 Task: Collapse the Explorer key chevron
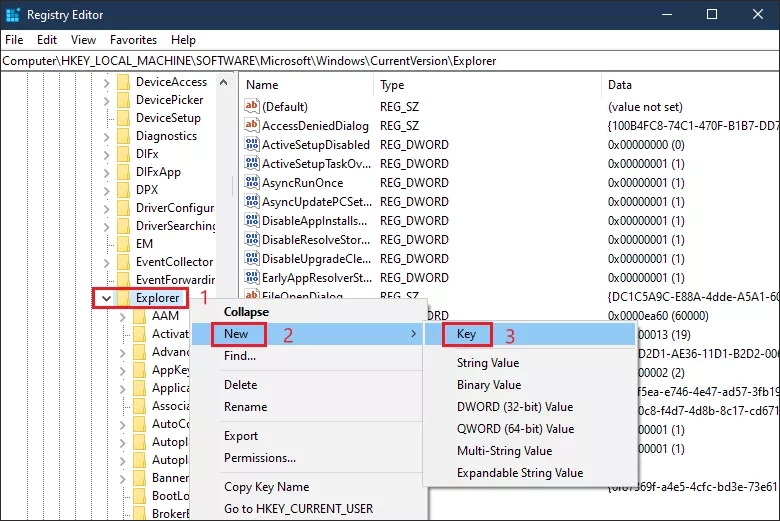point(106,298)
